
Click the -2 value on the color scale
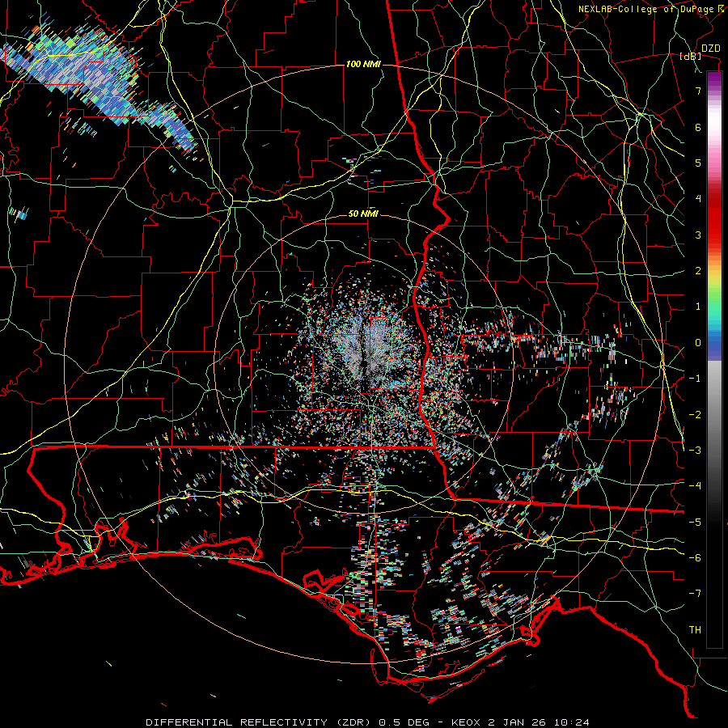[695, 415]
